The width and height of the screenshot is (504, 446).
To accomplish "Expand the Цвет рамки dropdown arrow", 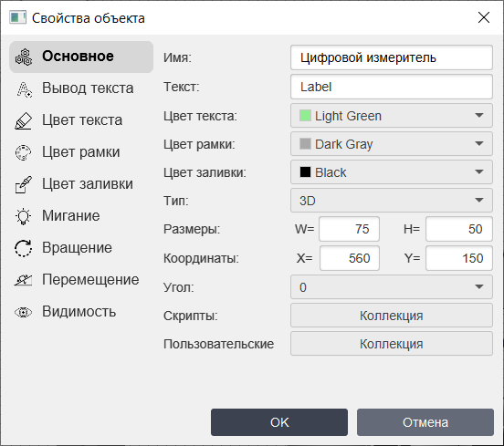I will (479, 143).
